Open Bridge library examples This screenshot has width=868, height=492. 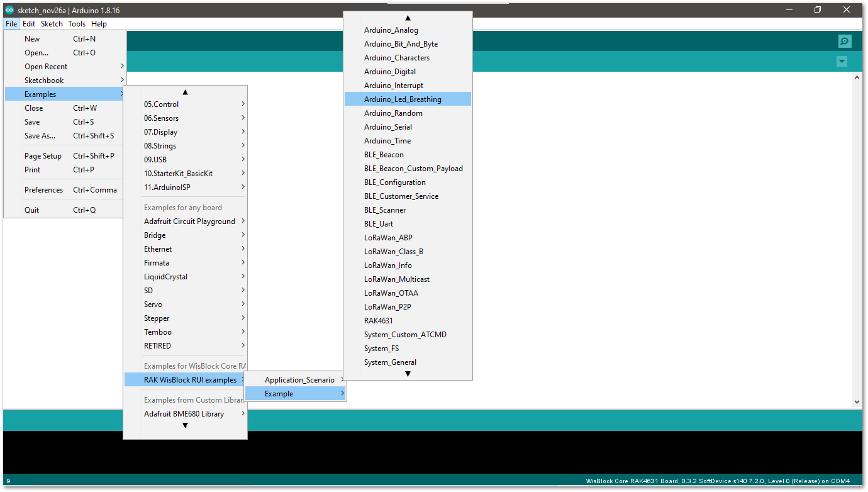185,235
